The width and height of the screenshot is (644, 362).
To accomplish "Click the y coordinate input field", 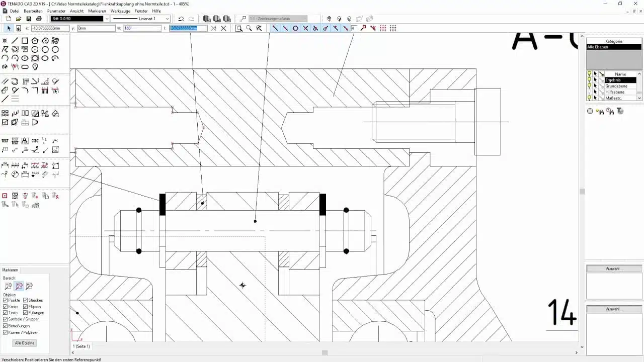I will 96,28.
